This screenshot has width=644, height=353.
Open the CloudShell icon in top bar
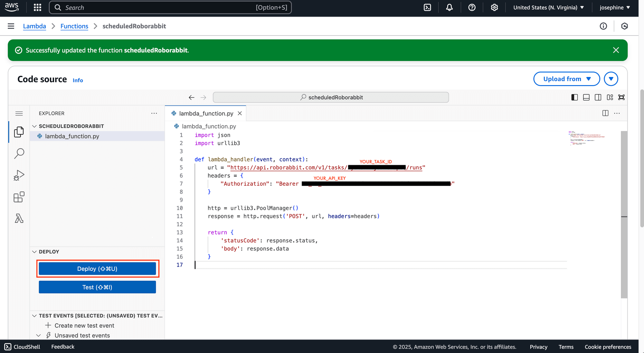[427, 7]
